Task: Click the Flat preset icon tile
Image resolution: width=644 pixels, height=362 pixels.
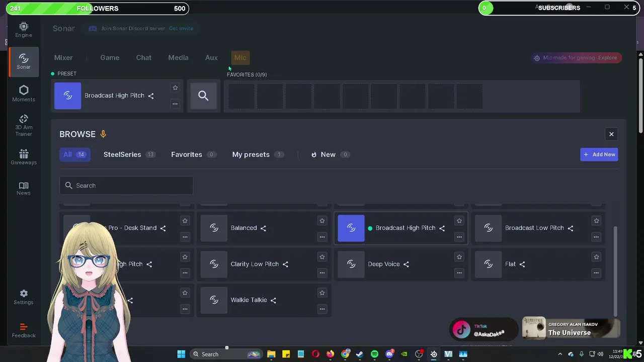Action: click(x=489, y=264)
